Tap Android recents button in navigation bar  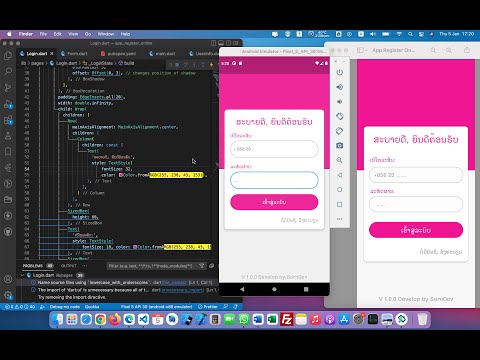point(306,289)
